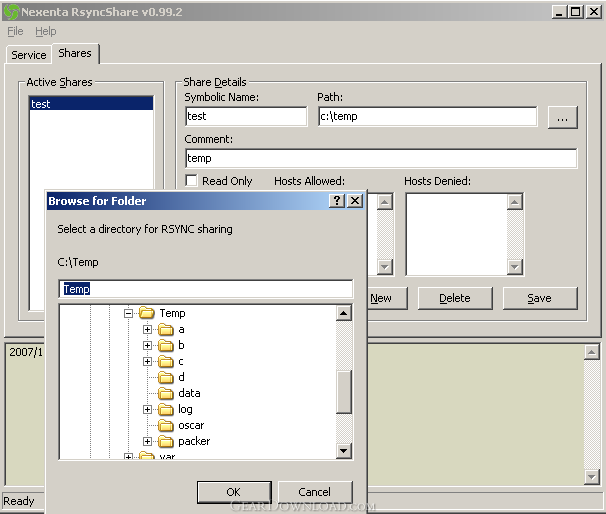606x514 pixels.
Task: Click the New share button
Action: coord(387,298)
